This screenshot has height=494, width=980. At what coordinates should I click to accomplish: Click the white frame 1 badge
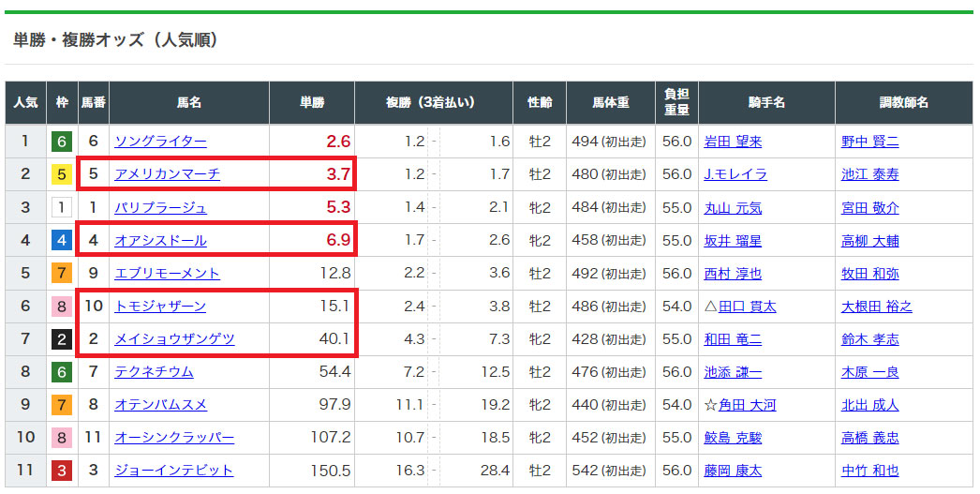tap(62, 207)
